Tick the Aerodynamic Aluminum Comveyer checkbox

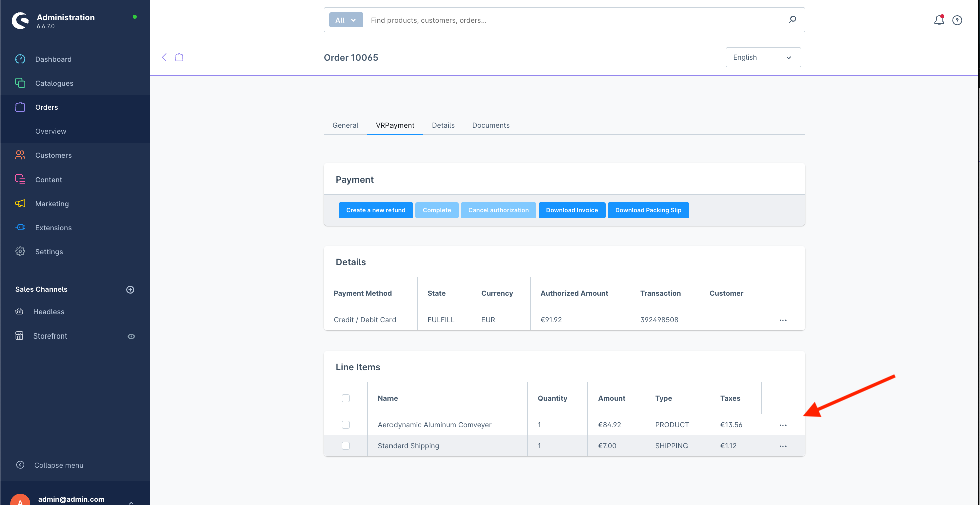346,425
